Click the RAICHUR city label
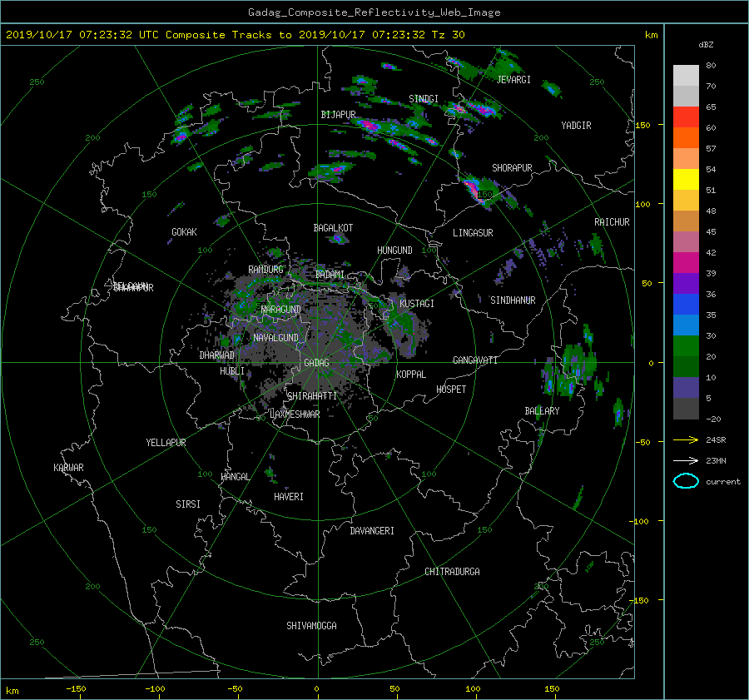The image size is (749, 700). (612, 222)
